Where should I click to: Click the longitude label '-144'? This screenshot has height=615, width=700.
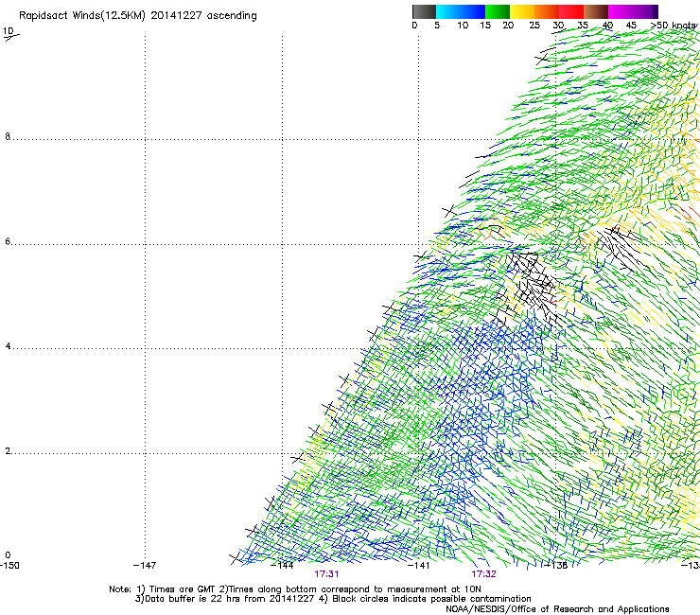coord(282,566)
